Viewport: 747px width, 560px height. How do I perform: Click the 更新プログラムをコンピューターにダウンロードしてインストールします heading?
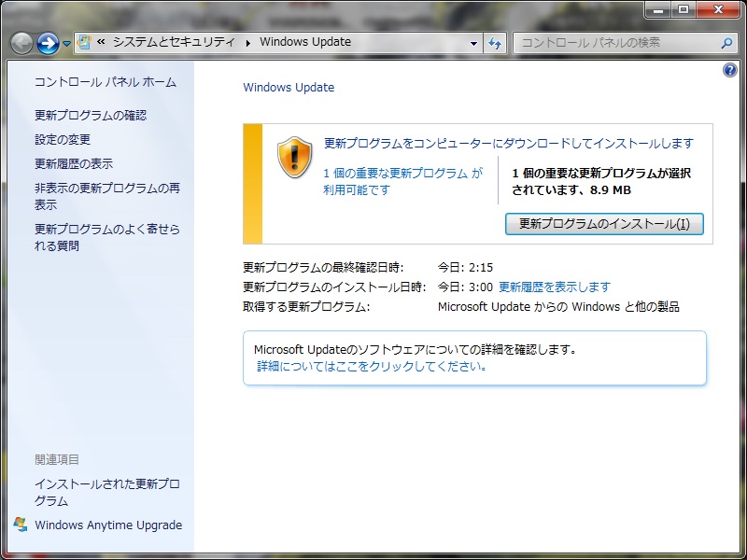click(x=509, y=144)
